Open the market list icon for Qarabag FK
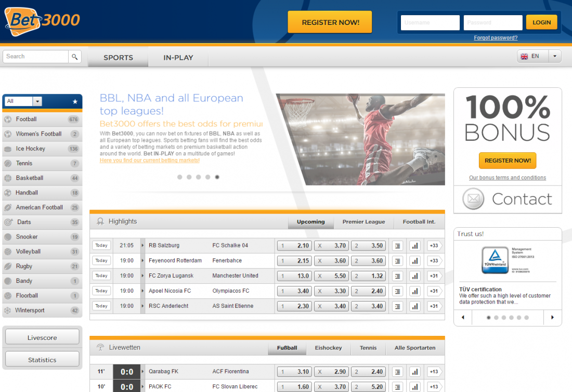The height and width of the screenshot is (392, 572). (x=398, y=372)
